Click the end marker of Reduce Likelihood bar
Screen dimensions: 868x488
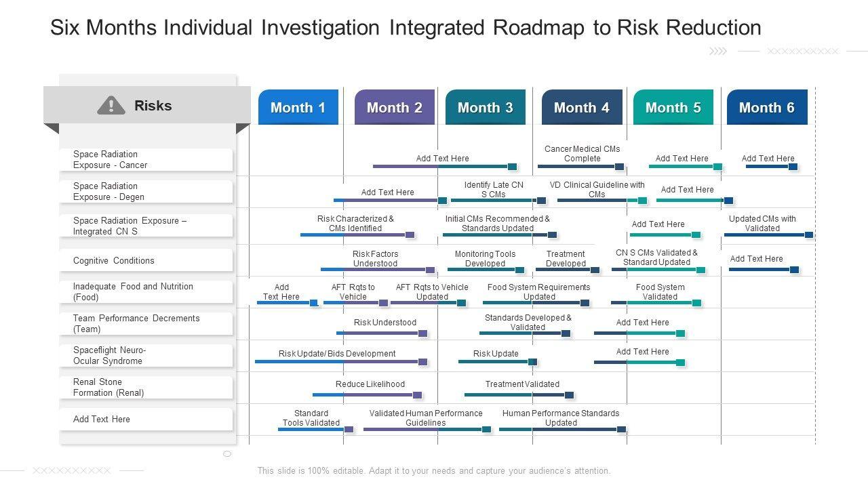[417, 394]
